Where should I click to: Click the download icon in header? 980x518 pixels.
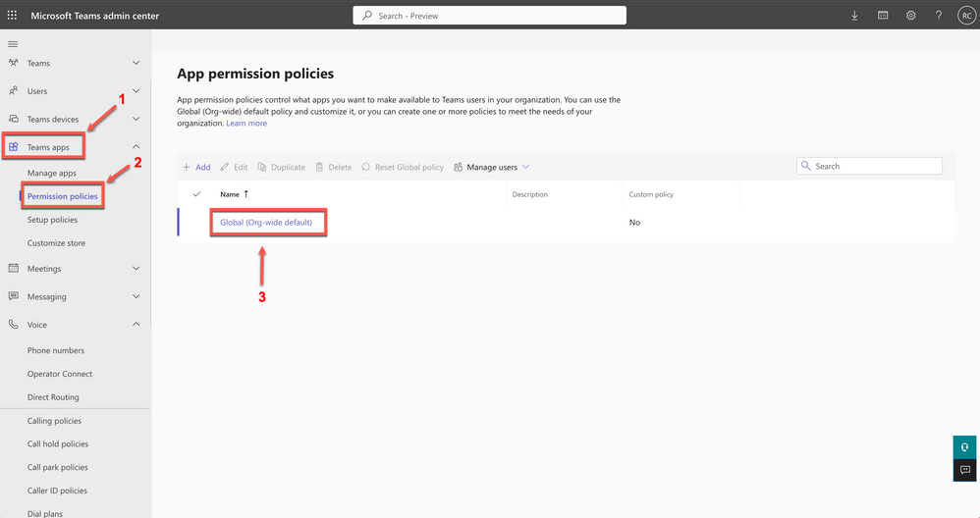point(854,16)
